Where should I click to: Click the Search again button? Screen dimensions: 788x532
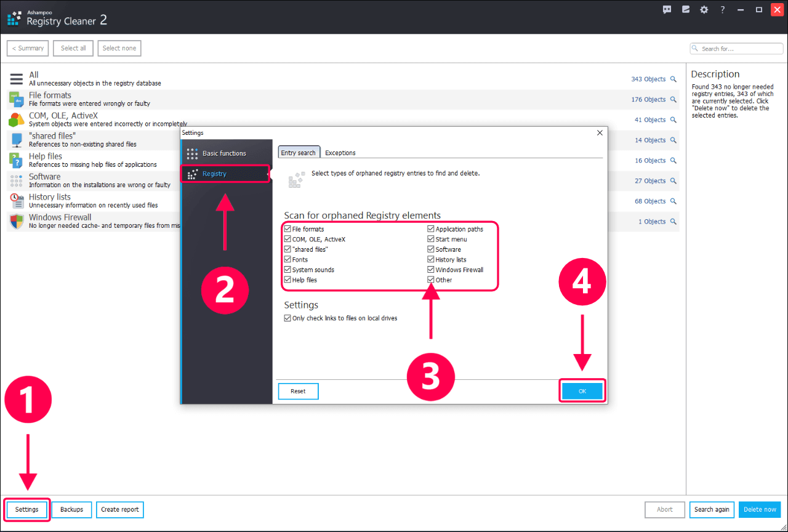point(712,509)
